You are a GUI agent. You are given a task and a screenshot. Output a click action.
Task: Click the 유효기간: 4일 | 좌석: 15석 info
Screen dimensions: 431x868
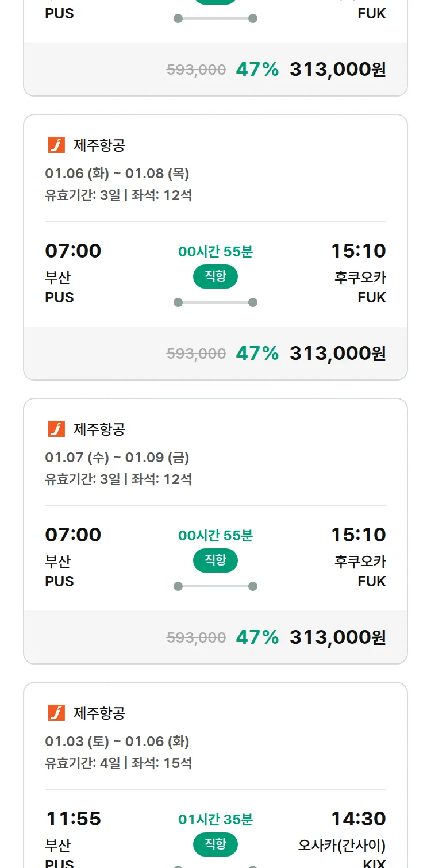point(118,763)
